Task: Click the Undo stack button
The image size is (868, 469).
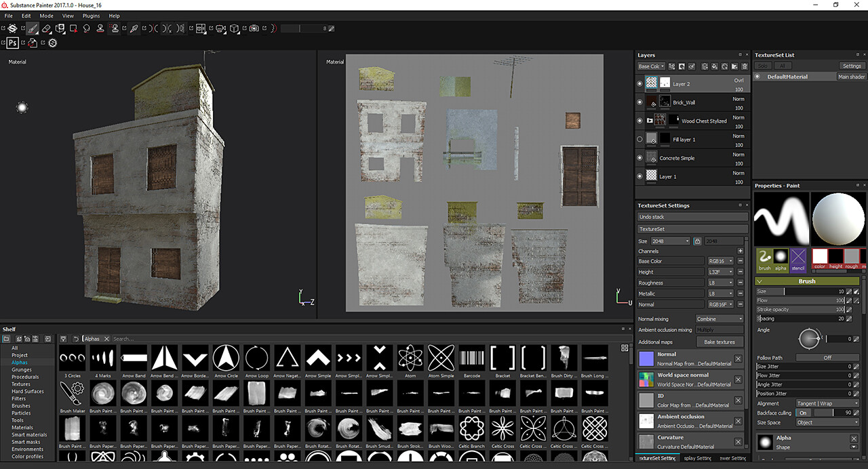Action: (692, 217)
